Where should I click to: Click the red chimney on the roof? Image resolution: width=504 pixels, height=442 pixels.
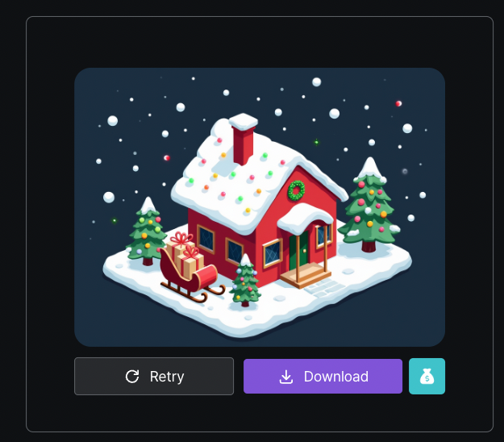(244, 139)
